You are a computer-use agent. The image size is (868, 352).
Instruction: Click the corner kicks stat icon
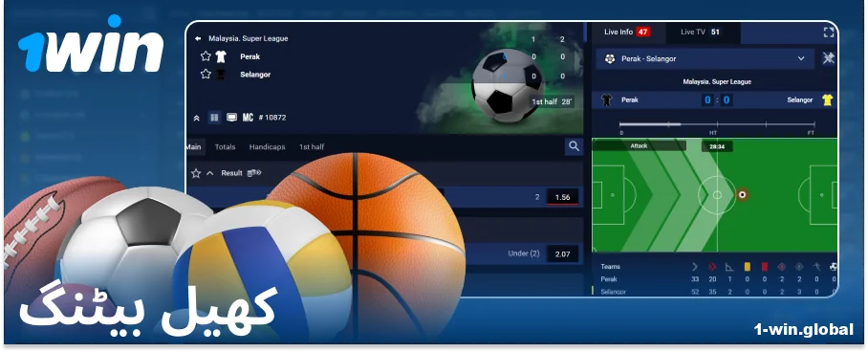(x=729, y=267)
